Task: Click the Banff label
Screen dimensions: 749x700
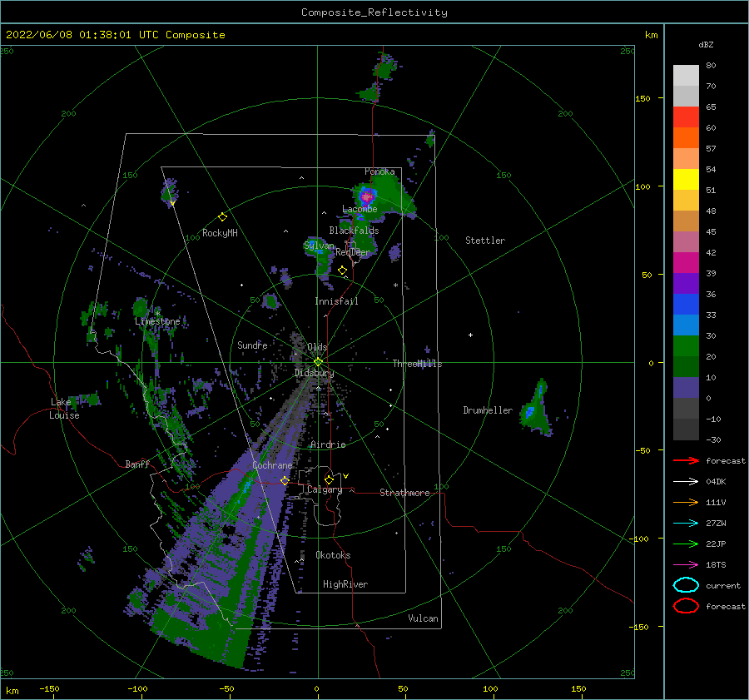Action: tap(137, 464)
